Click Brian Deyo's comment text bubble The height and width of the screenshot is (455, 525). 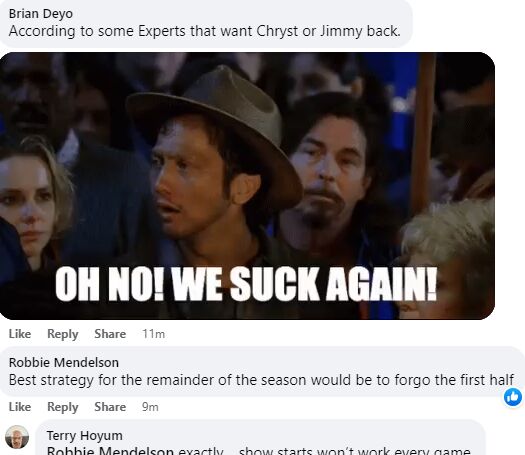[x=205, y=23]
